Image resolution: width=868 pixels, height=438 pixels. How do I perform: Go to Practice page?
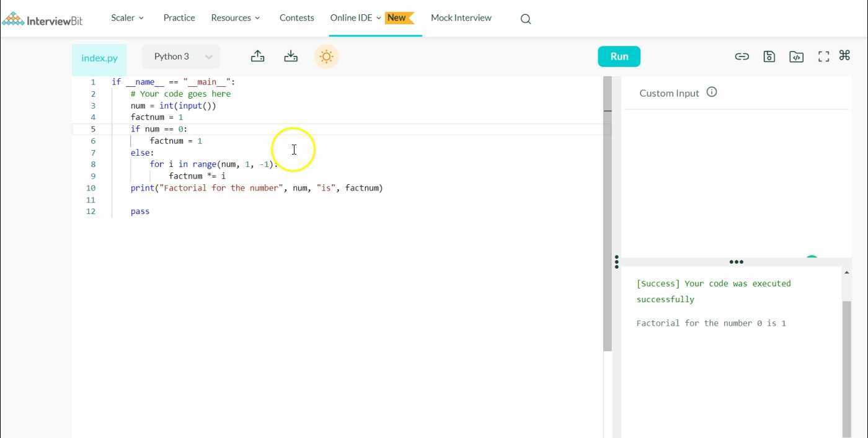[x=179, y=17]
